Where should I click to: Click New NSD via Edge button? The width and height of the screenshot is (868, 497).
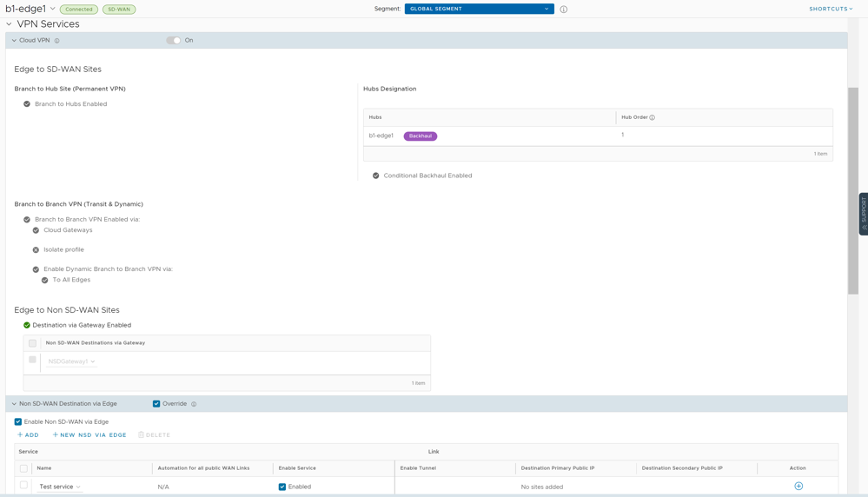coord(89,435)
